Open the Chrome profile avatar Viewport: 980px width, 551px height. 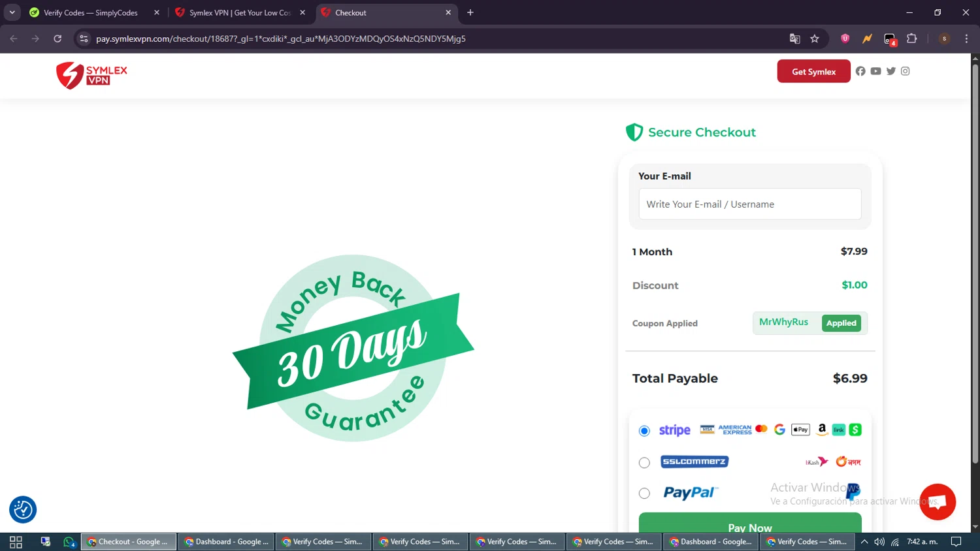(944, 39)
